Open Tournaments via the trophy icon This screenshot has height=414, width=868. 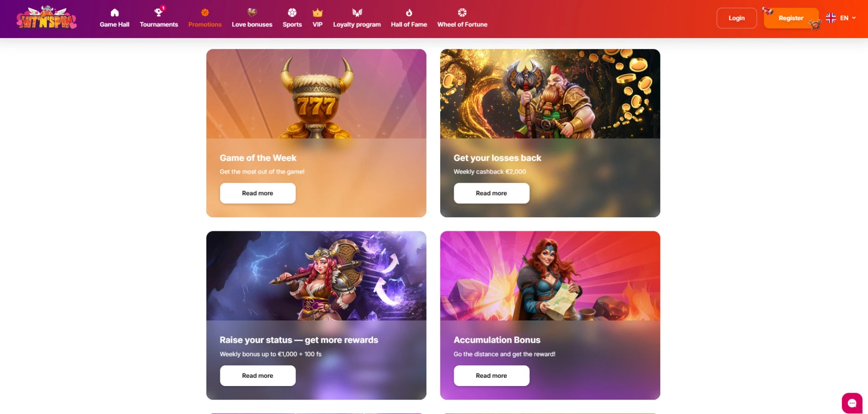tap(159, 12)
